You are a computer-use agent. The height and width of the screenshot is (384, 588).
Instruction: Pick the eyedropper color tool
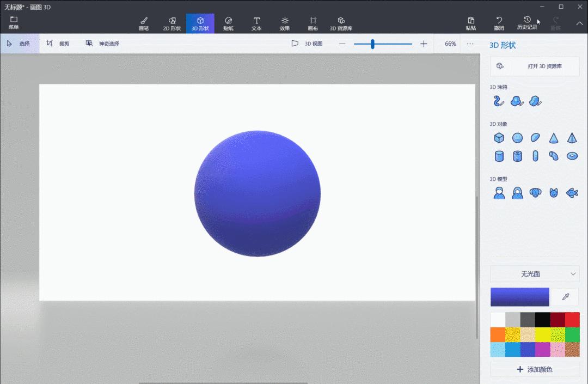click(565, 297)
